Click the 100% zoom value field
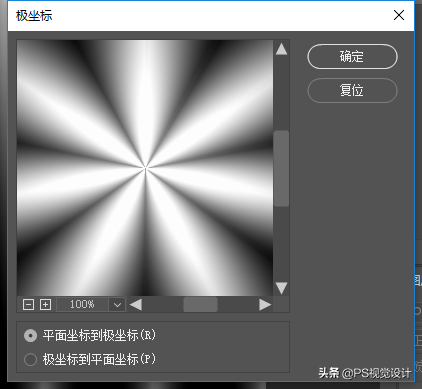Image resolution: width=422 pixels, height=389 pixels. (x=82, y=305)
